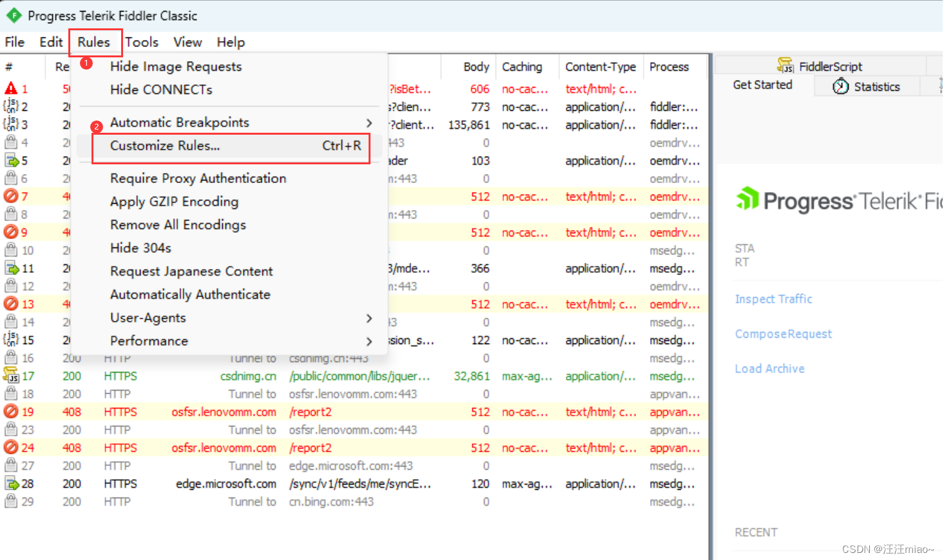
Task: Click the green arrow icon of session 5
Action: pyautogui.click(x=11, y=160)
